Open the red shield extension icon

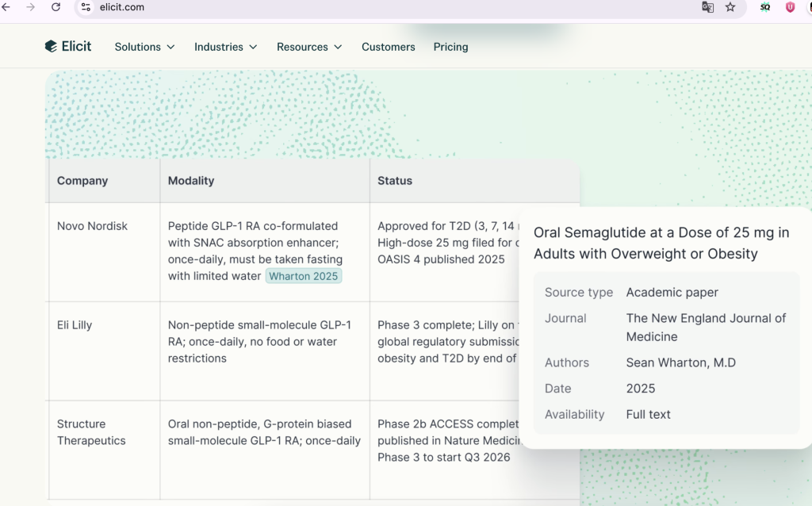(790, 7)
